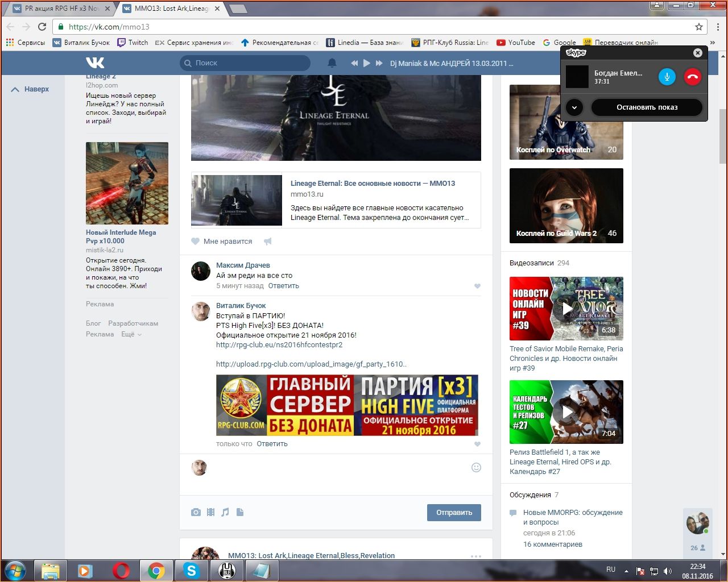Like Максим Драчев's comment
Viewport: 728px width, 582px height.
(x=477, y=286)
